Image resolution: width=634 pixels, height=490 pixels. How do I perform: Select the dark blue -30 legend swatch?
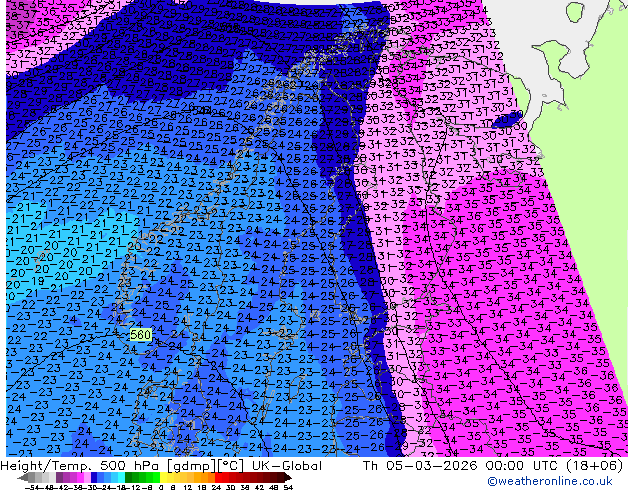pyautogui.click(x=94, y=478)
